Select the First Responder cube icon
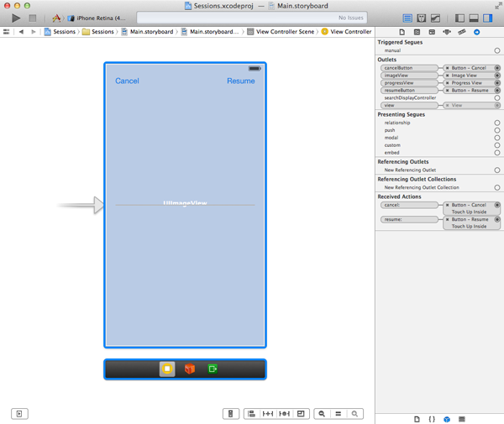 pyautogui.click(x=190, y=369)
